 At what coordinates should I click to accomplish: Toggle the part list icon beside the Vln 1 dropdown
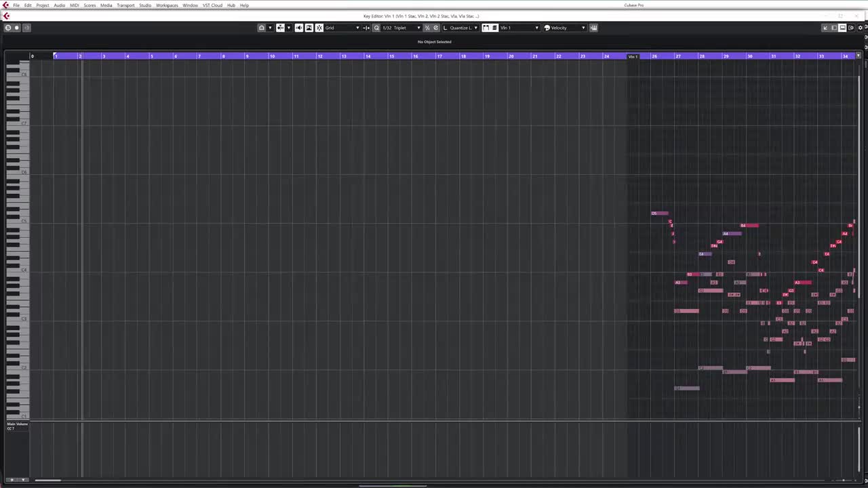[x=495, y=28]
